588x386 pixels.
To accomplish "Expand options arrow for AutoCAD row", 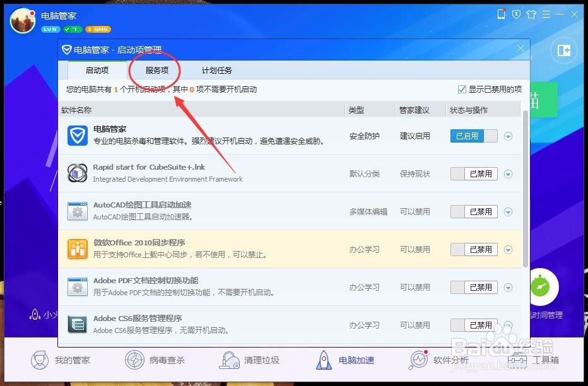I will [508, 212].
